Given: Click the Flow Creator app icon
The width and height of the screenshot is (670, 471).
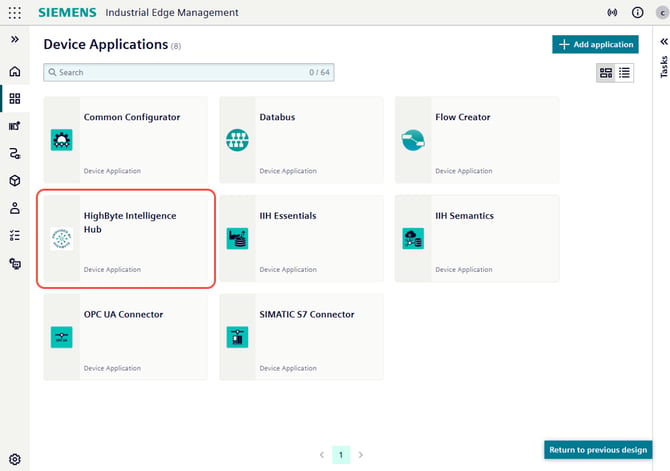Looking at the screenshot, I should coord(413,140).
